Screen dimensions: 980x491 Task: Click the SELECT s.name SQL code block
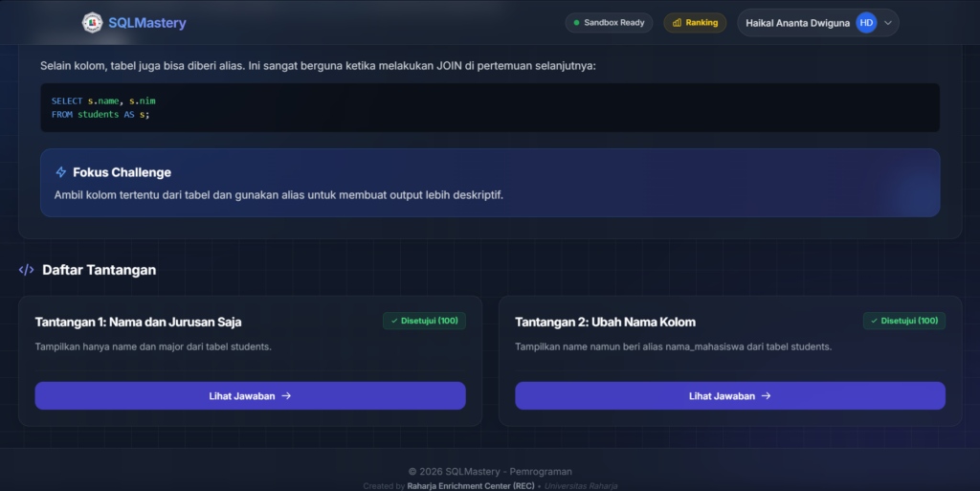coord(490,107)
